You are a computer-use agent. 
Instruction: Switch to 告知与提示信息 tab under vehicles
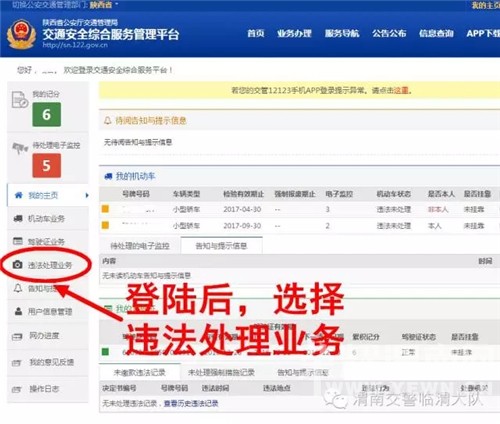click(x=221, y=246)
